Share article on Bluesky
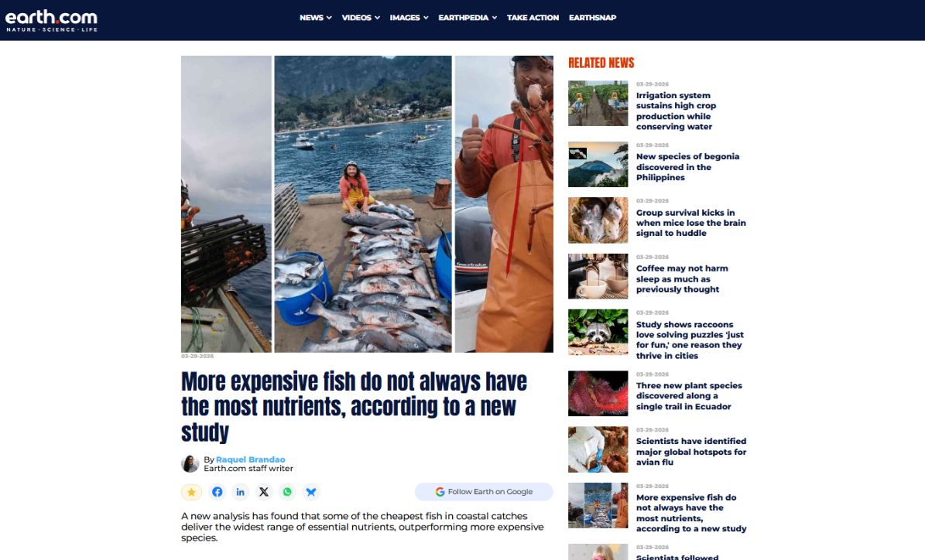 (311, 492)
